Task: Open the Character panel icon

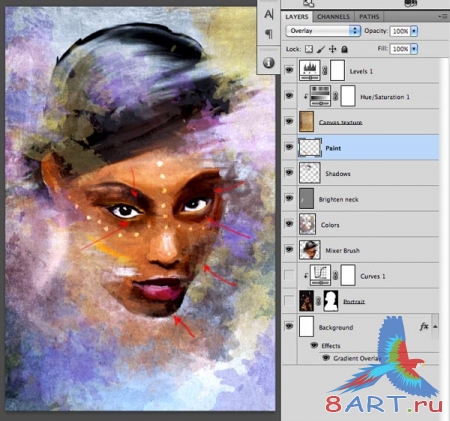Action: (x=268, y=15)
